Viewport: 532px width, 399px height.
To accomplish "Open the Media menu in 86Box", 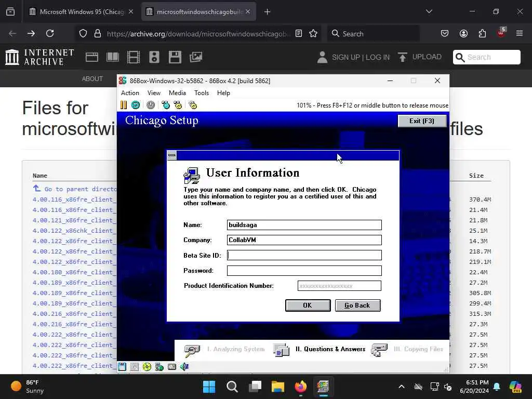I will click(x=177, y=93).
